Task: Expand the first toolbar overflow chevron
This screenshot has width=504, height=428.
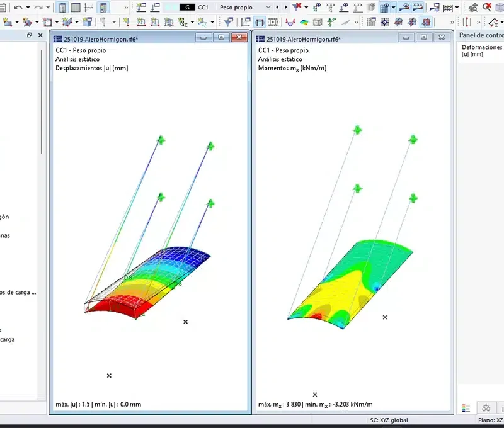Action: pos(126,8)
